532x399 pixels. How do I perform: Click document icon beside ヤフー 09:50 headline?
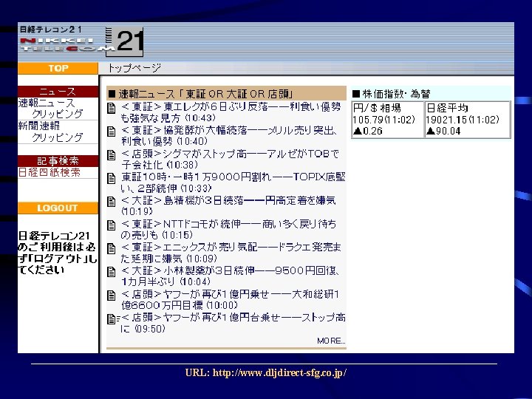(x=112, y=319)
